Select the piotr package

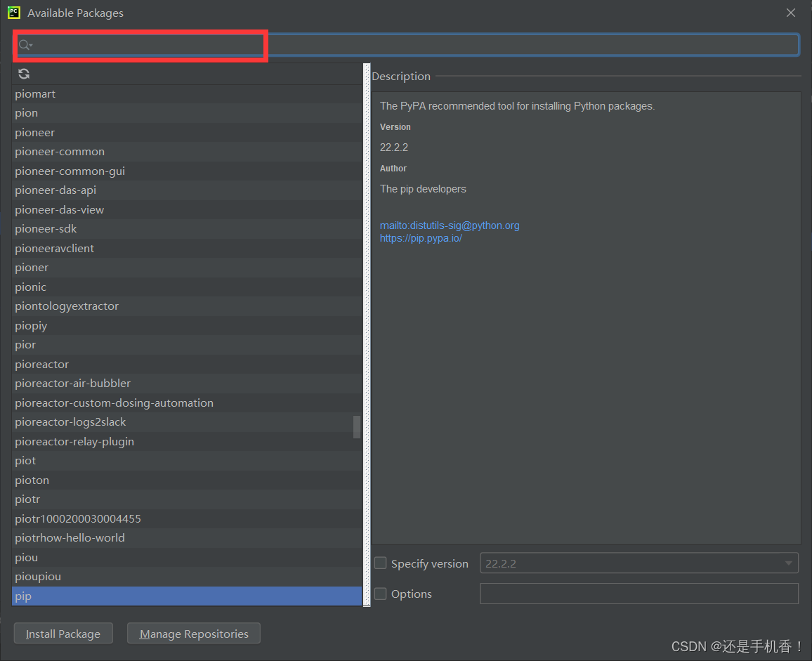click(x=187, y=499)
